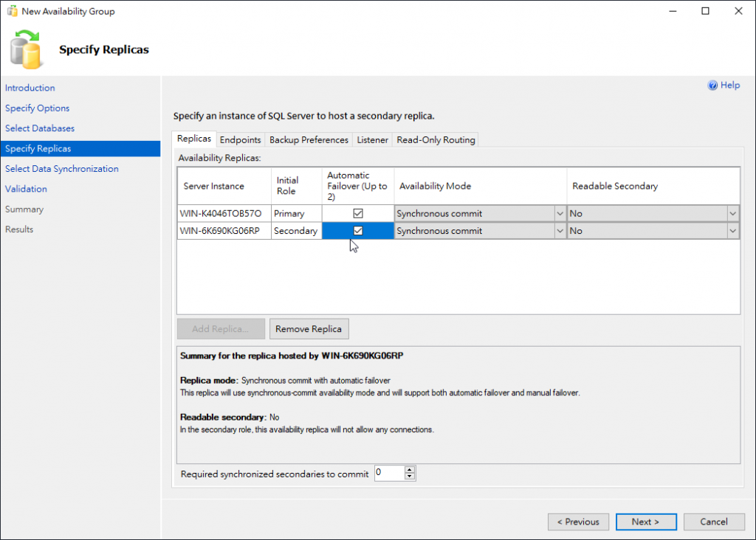Click the blue Help question-mark icon
This screenshot has height=540, width=756.
point(712,86)
